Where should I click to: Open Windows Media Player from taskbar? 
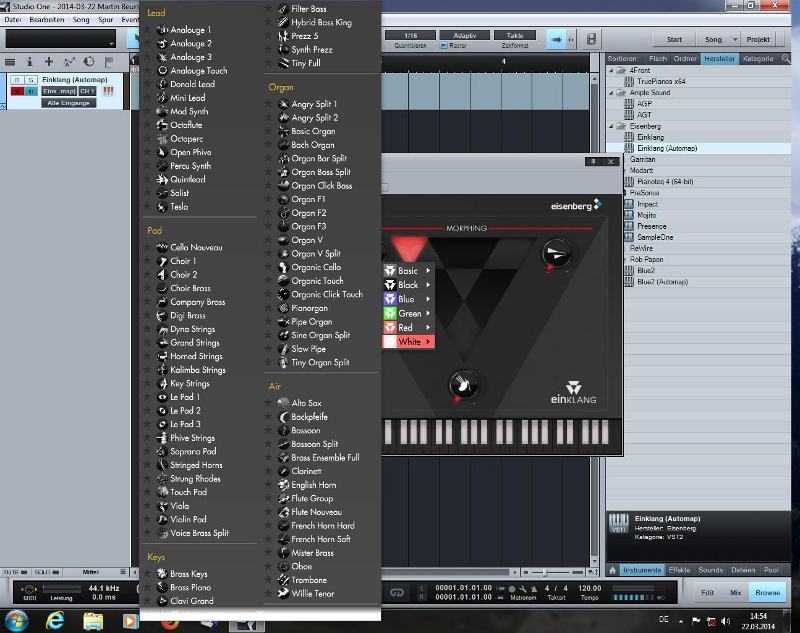click(x=130, y=621)
